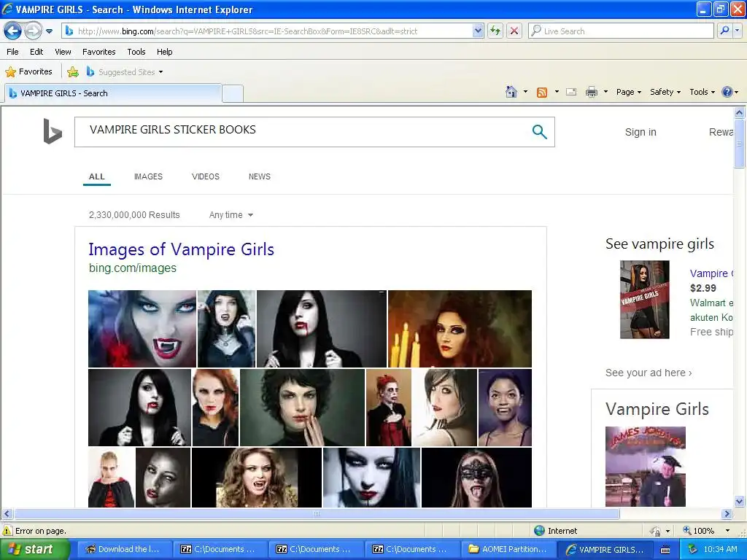Click the Forward navigation arrow
The height and width of the screenshot is (560, 747).
click(x=32, y=31)
